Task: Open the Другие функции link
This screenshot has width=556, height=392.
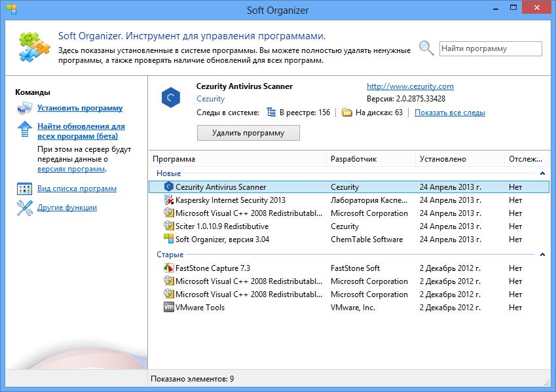Action: coord(67,207)
